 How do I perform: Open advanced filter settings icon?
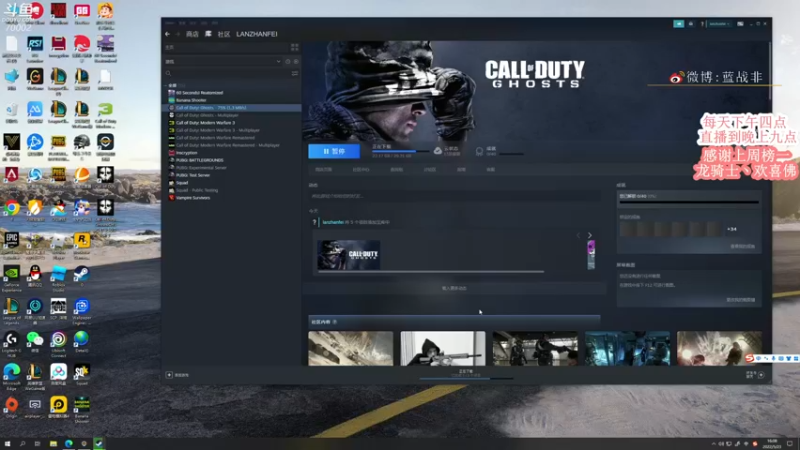click(x=295, y=73)
